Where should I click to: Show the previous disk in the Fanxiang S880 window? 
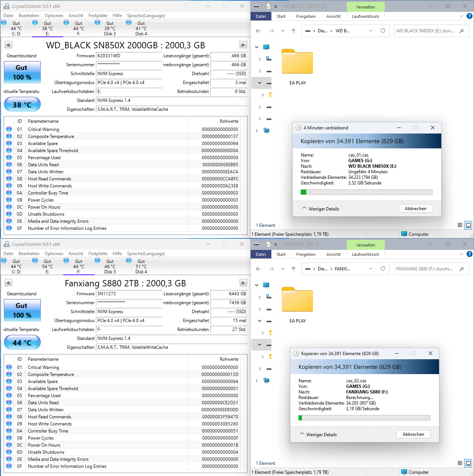tap(8, 283)
